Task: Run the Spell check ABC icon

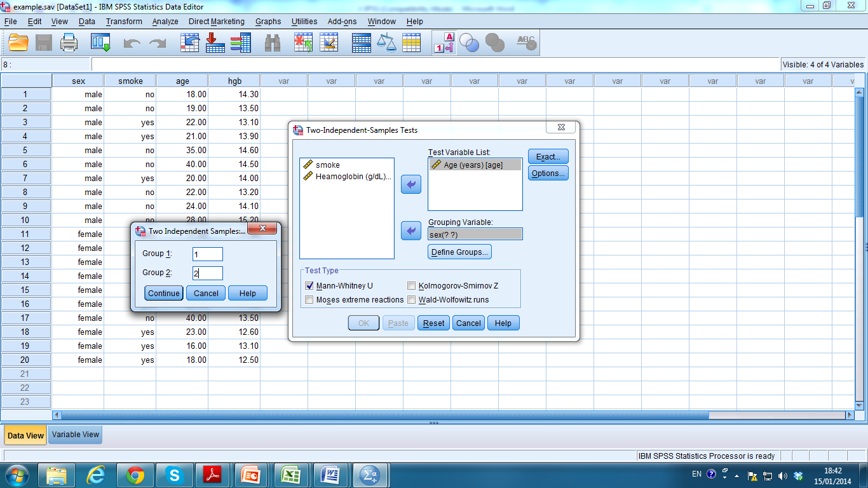Action: (527, 43)
